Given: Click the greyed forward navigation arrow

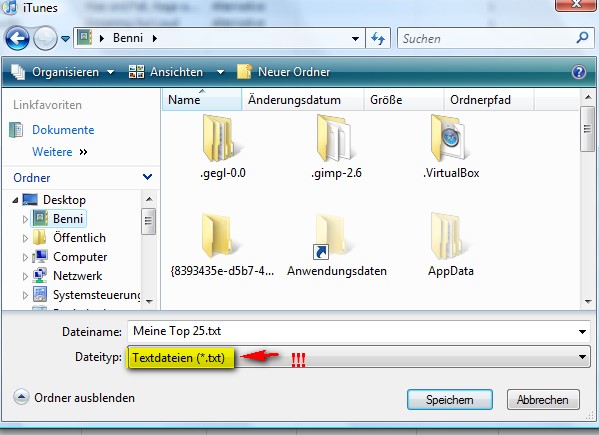Looking at the screenshot, I should (45, 38).
